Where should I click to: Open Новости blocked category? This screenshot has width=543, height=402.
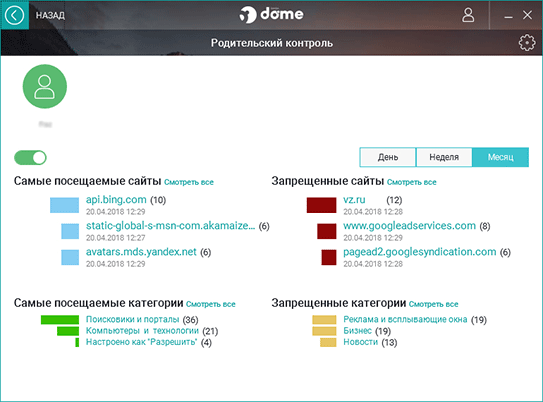(x=360, y=342)
